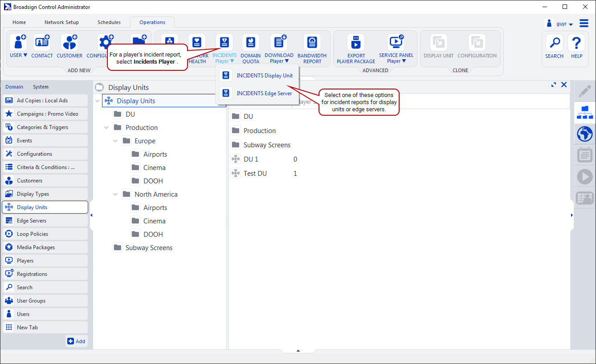Select the screen grid icon in right sidebar
The image size is (596, 364).
(585, 198)
